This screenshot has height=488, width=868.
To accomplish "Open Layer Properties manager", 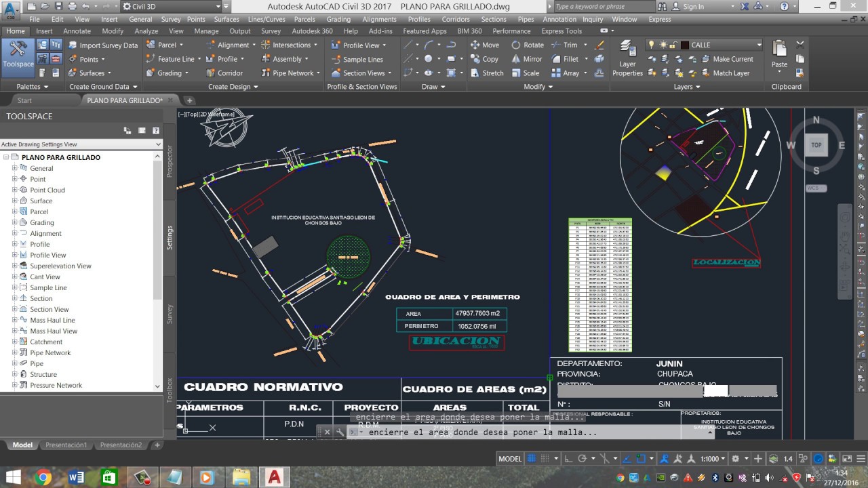I will tap(627, 58).
